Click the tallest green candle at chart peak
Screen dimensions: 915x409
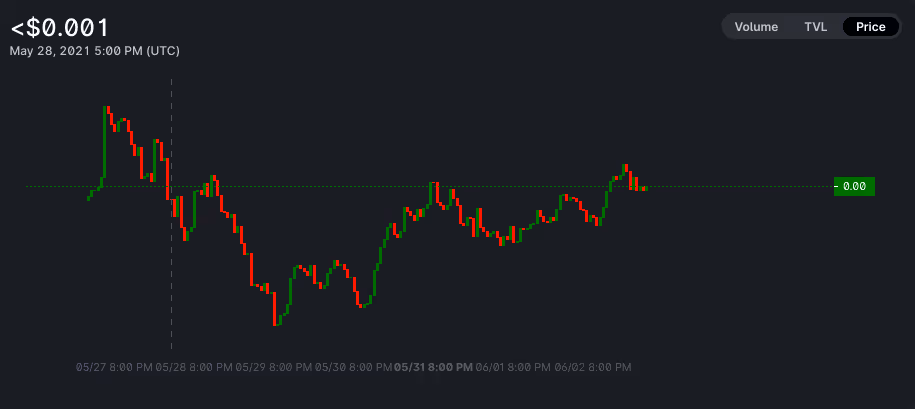tap(104, 142)
